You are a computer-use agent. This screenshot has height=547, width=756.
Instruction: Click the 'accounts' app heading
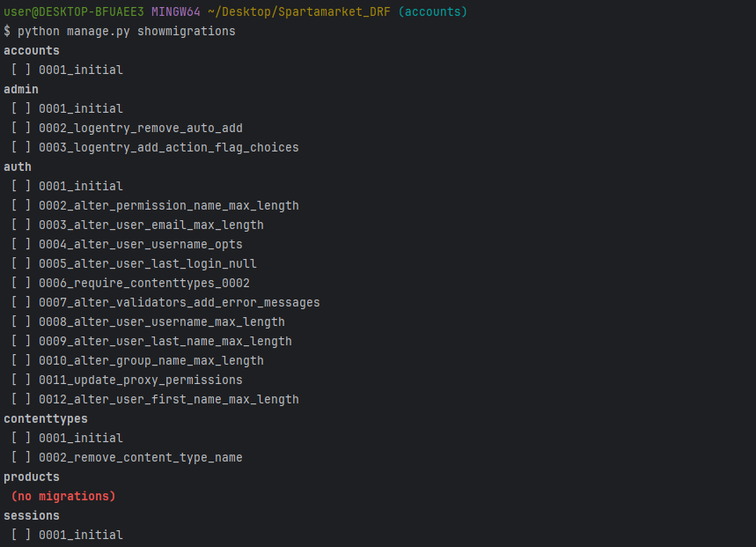[32, 51]
